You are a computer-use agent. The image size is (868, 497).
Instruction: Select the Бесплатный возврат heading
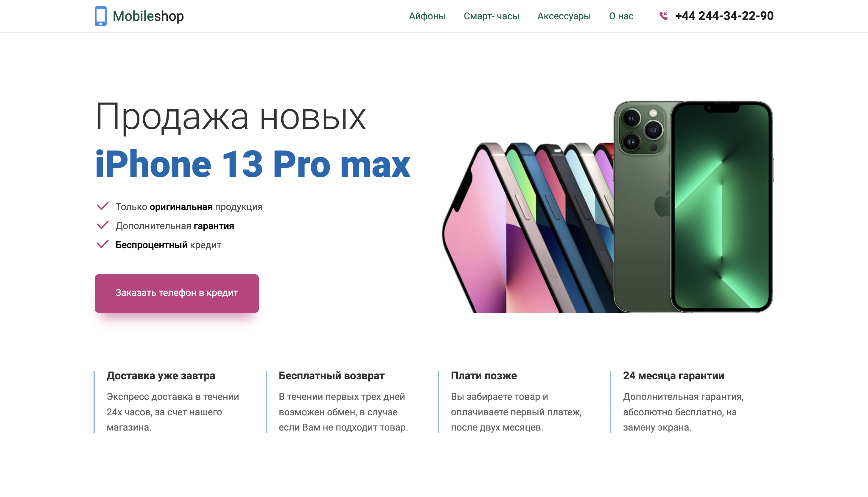tap(331, 375)
